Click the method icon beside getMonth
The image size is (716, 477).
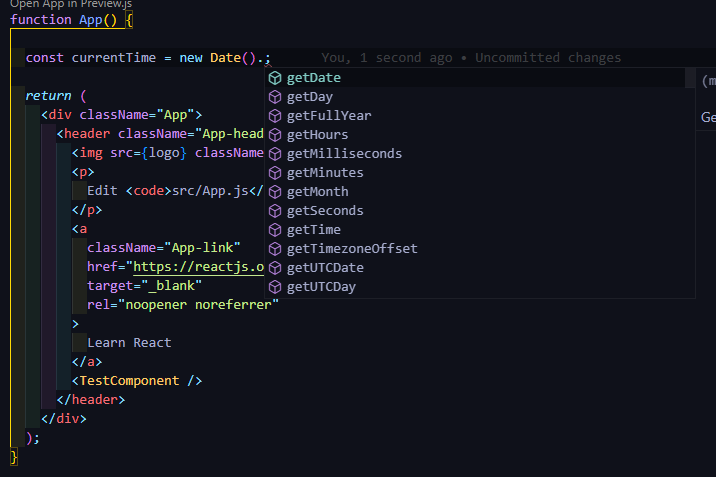click(x=275, y=192)
